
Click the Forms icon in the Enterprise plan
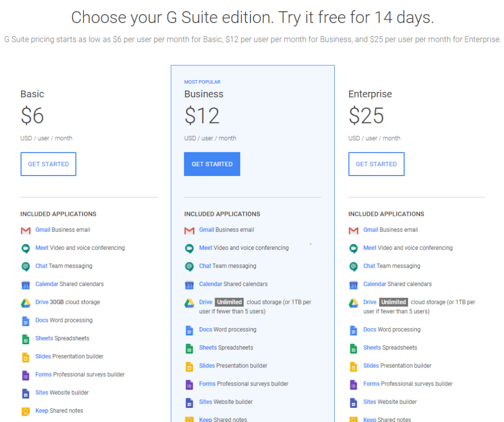click(353, 385)
